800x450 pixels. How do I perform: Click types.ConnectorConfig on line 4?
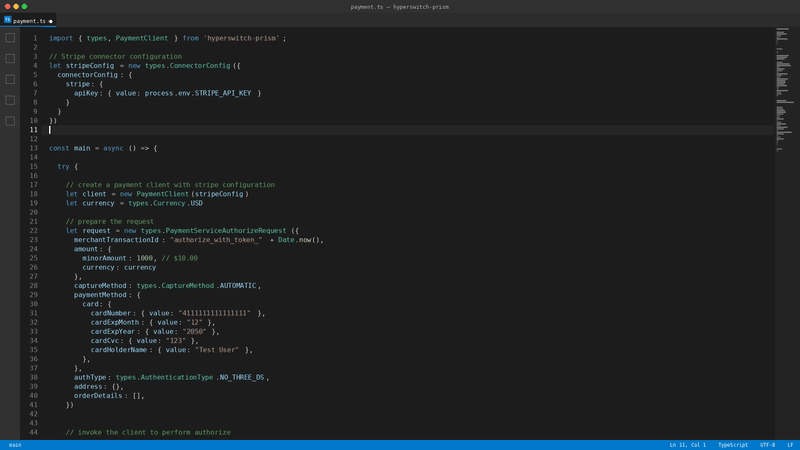pos(187,66)
